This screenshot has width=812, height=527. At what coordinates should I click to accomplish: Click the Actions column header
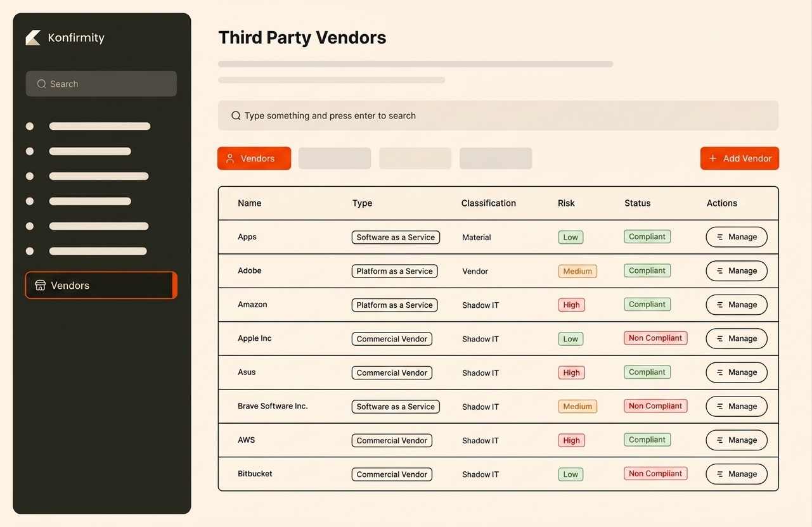pos(722,203)
